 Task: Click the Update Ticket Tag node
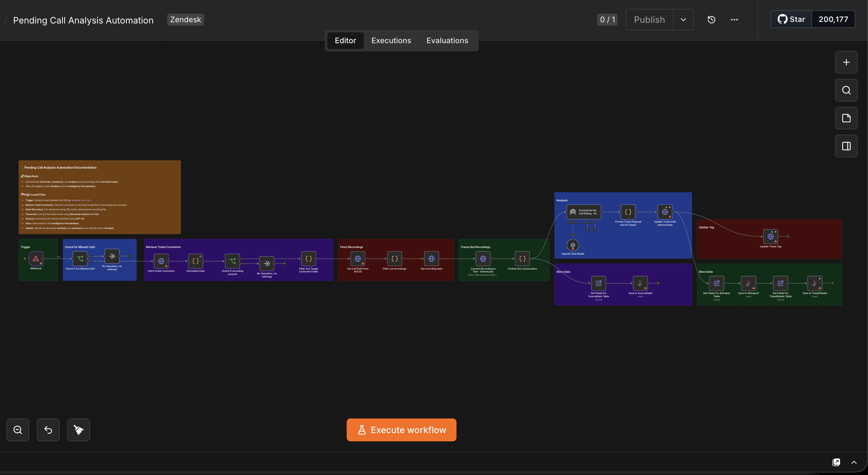[x=771, y=236]
